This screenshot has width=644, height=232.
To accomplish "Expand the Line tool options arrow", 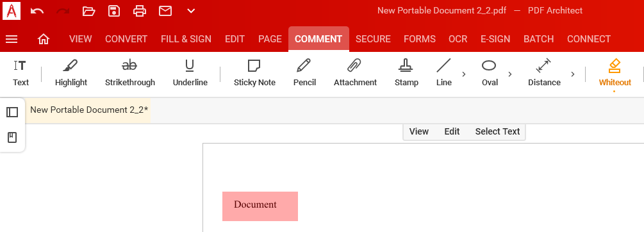I will [x=464, y=74].
